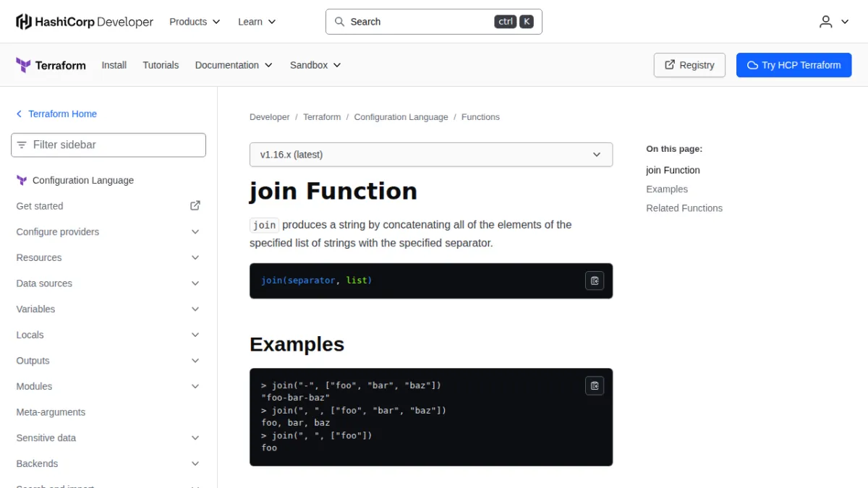Open the Sandbox dropdown menu
Screen dimensions: 868x488
[x=315, y=65]
